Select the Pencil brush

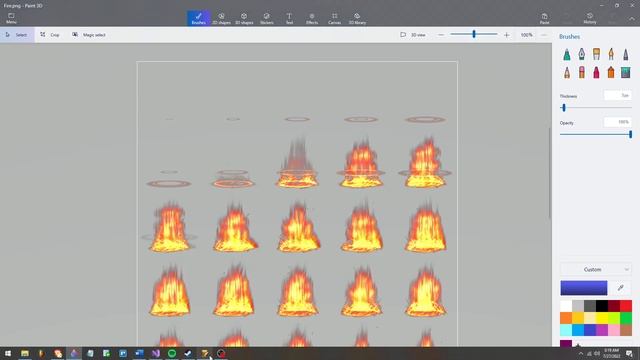(x=567, y=73)
